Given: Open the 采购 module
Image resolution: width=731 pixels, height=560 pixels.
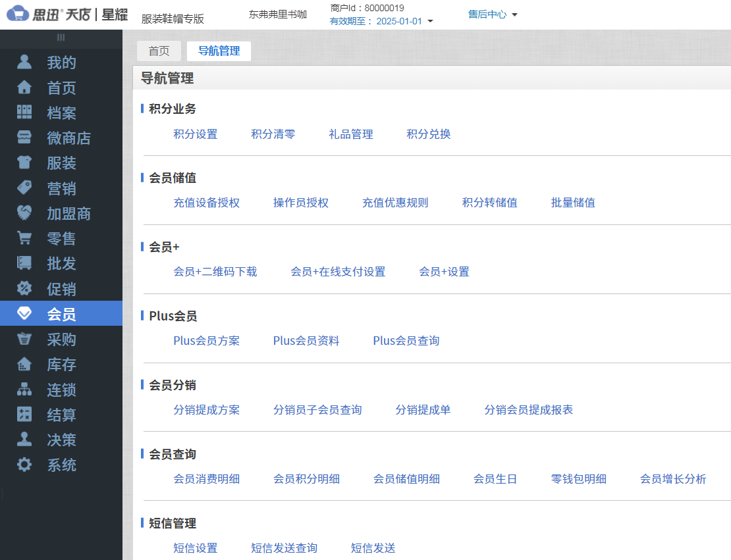Looking at the screenshot, I should pyautogui.click(x=61, y=339).
